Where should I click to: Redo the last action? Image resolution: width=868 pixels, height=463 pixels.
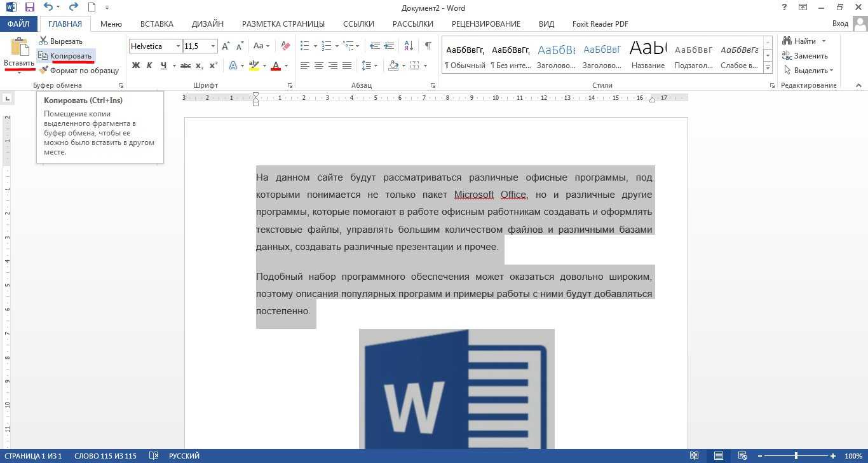(x=73, y=8)
